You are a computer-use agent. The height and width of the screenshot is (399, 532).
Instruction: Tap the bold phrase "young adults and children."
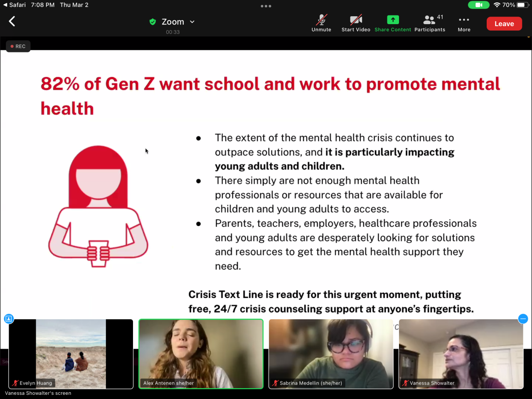click(x=280, y=166)
